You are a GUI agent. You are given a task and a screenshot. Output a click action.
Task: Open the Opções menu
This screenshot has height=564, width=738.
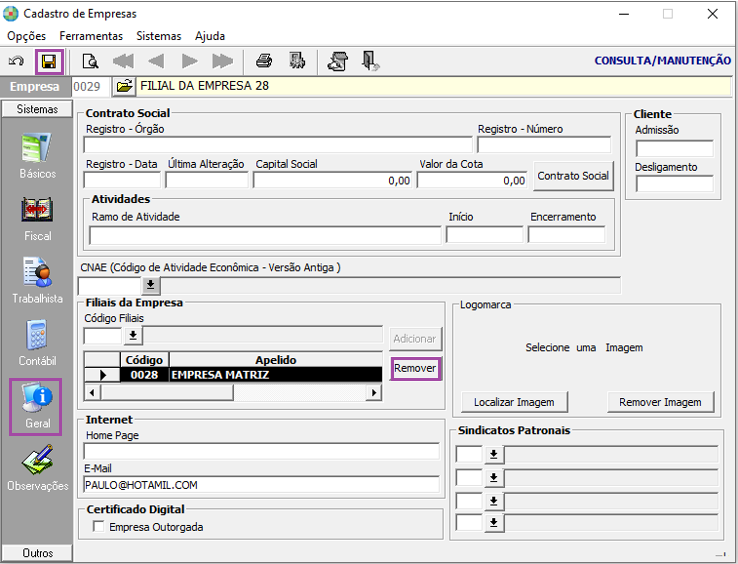(26, 36)
